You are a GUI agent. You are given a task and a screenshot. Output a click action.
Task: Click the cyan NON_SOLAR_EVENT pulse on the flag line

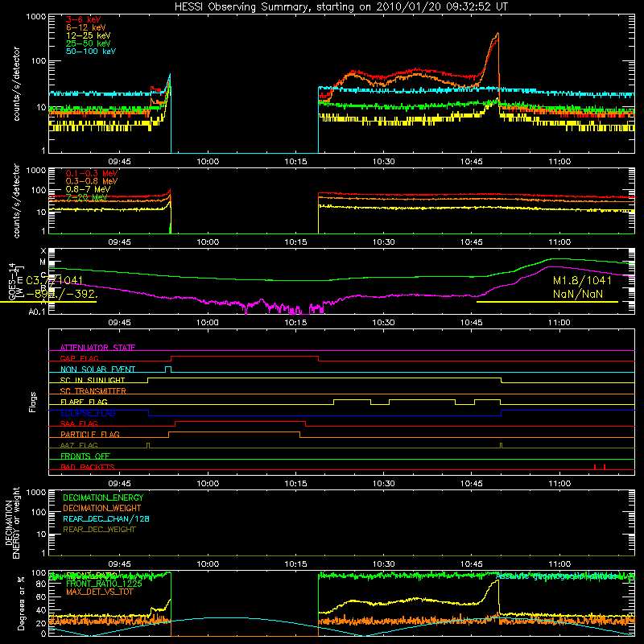(168, 369)
